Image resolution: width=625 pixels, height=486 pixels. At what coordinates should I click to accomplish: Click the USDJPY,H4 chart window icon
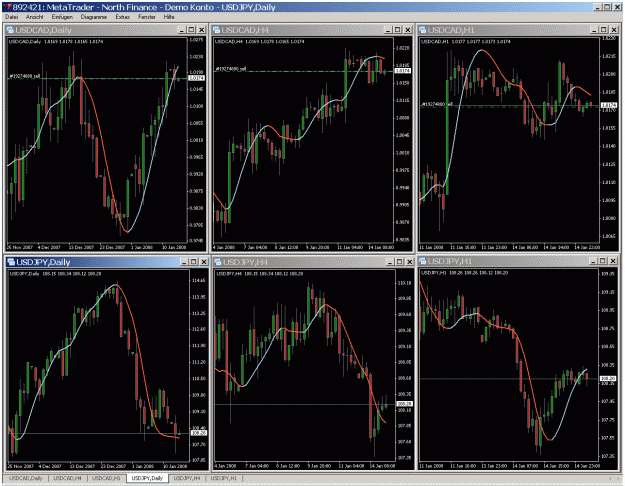[218, 262]
